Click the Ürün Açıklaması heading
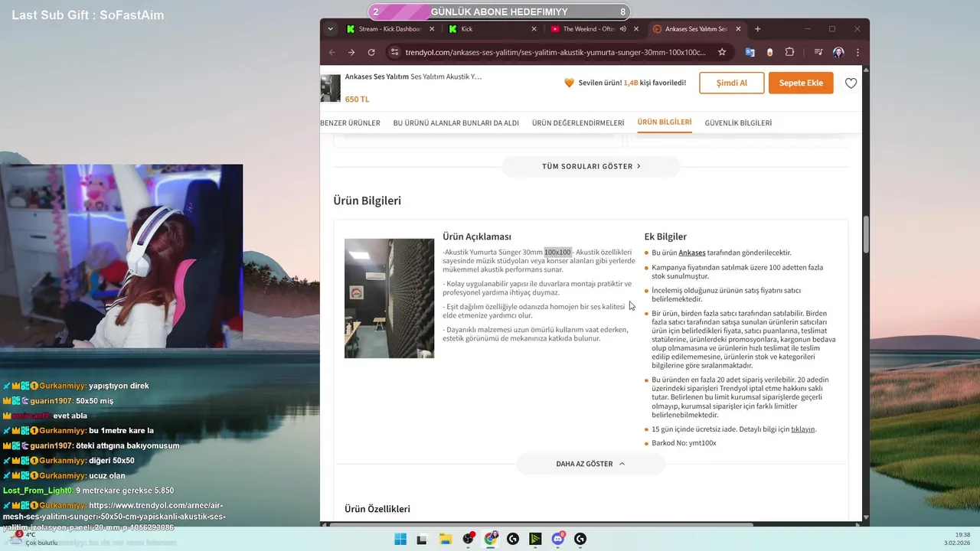Viewport: 980px width, 551px height. coord(477,236)
